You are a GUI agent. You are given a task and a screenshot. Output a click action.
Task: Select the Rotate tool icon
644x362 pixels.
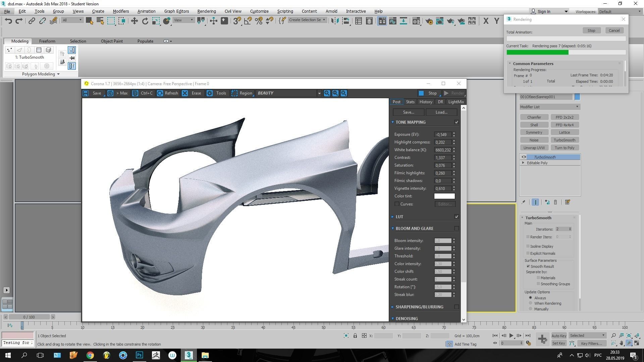145,21
